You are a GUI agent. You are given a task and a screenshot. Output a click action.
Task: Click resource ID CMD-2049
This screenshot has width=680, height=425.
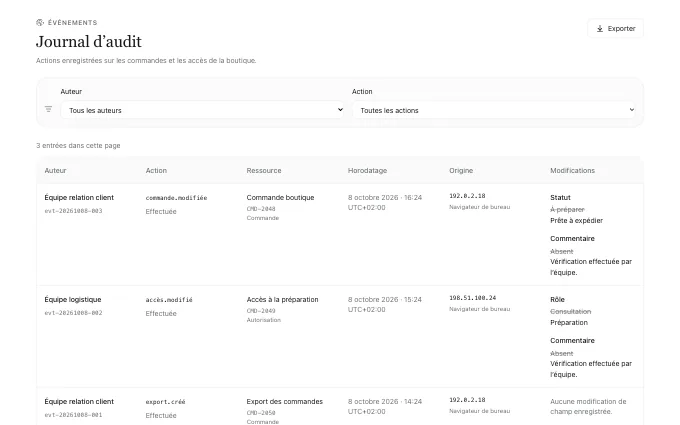pos(261,311)
